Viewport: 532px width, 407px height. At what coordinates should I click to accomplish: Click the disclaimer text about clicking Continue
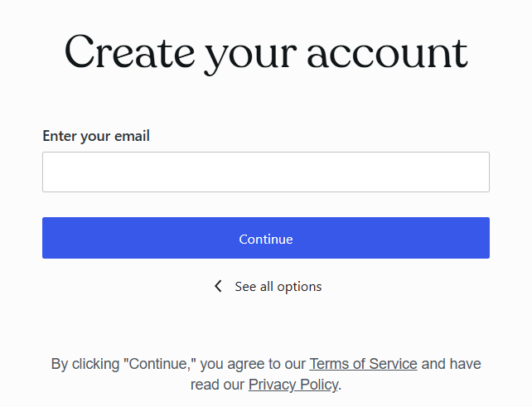266,375
